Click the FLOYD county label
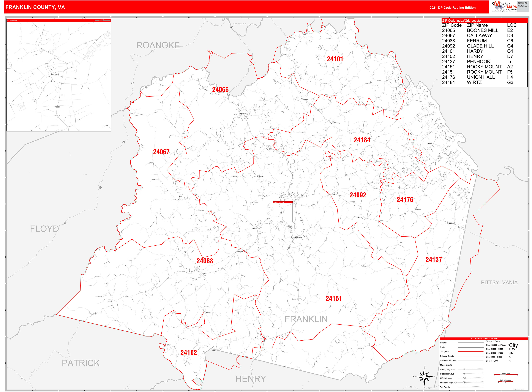This screenshot has height=392, width=532. (44, 229)
